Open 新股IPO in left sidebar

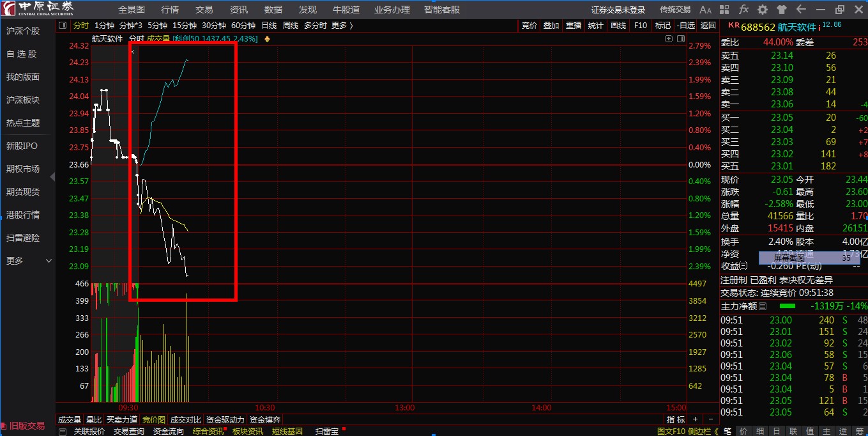pos(22,146)
